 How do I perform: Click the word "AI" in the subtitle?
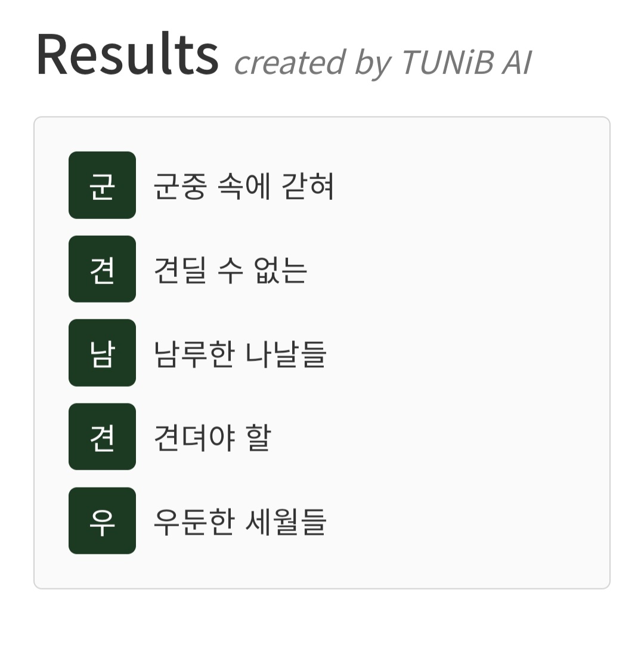click(516, 62)
